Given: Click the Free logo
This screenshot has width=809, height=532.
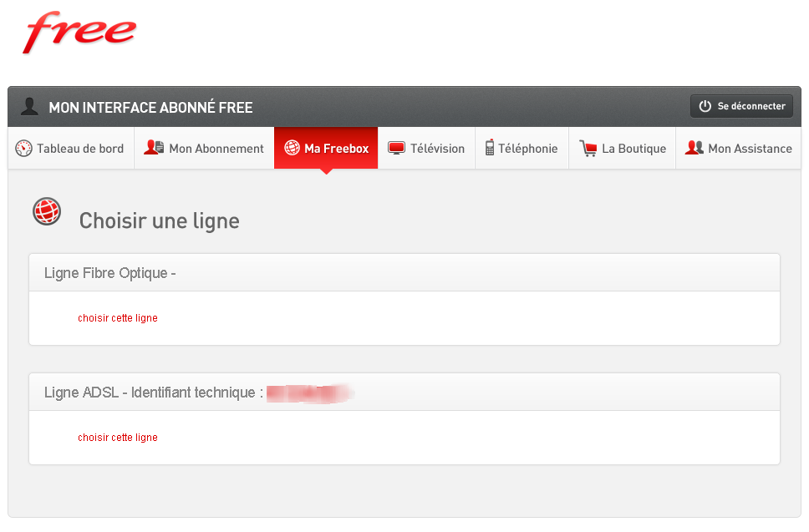Looking at the screenshot, I should [79, 33].
